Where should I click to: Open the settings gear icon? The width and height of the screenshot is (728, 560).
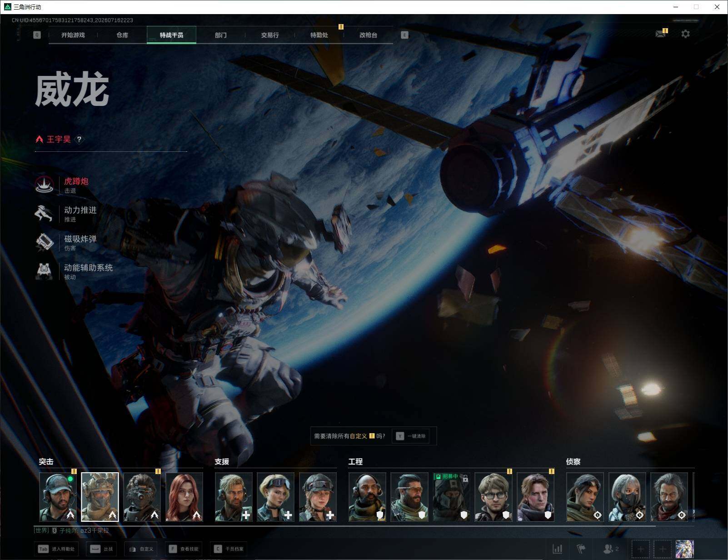pos(685,34)
